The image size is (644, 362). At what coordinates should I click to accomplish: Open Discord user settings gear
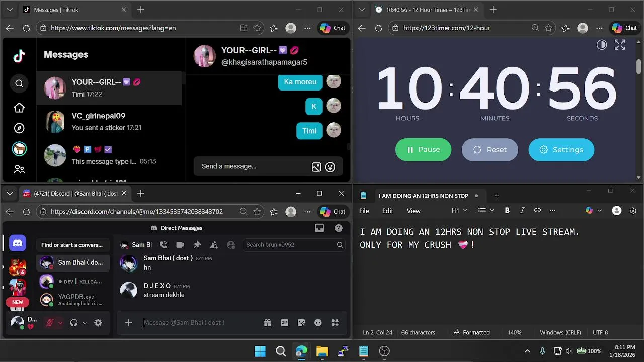pyautogui.click(x=98, y=323)
